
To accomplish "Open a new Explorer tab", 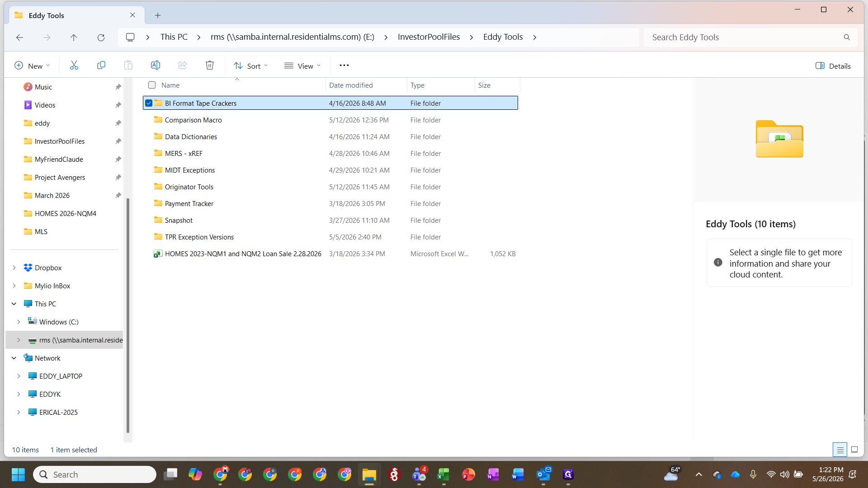I will coord(158,15).
